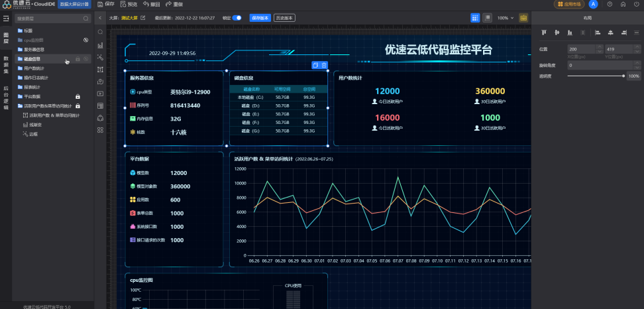Image resolution: width=644 pixels, height=309 pixels.
Task: Open the user avatar A menu
Action: [x=593, y=4]
